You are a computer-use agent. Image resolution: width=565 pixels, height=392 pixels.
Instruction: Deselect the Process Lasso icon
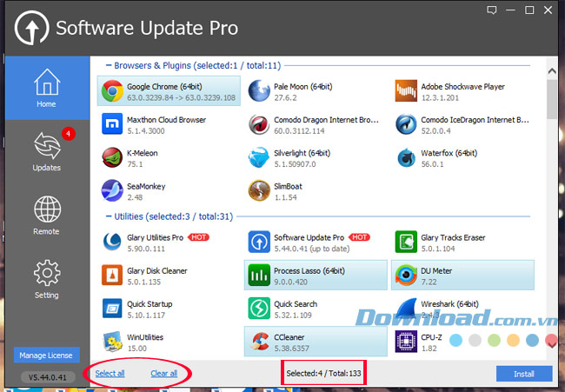259,276
